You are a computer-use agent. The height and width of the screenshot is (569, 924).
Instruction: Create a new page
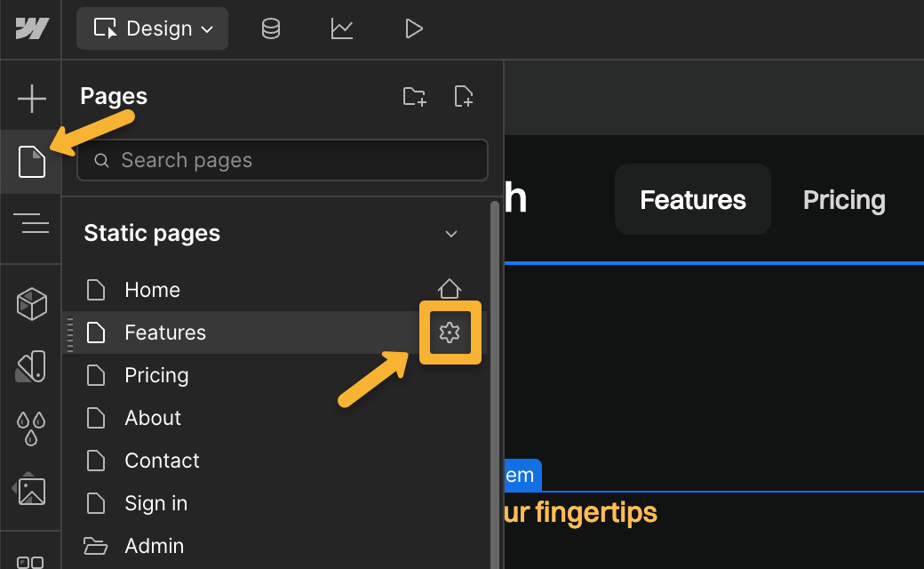click(x=463, y=97)
